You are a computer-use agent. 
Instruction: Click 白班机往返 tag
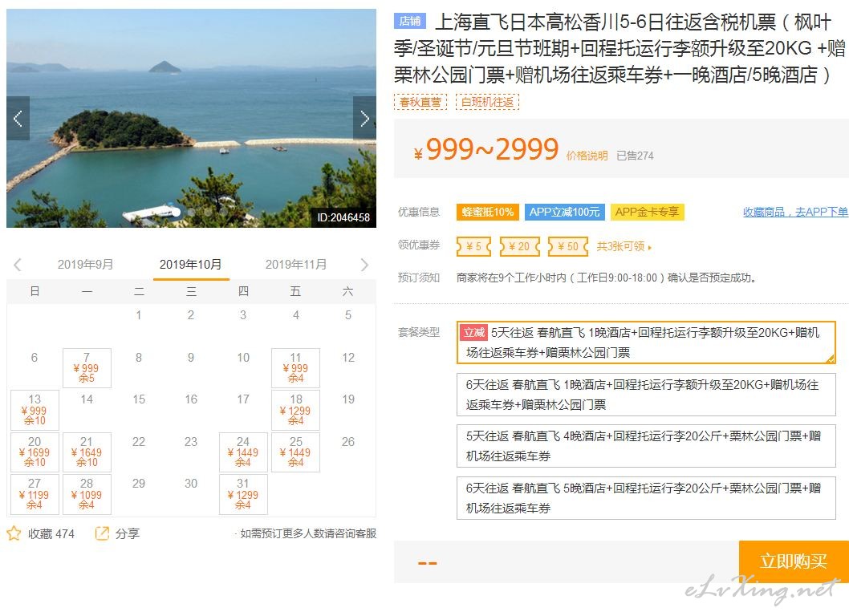tap(487, 102)
